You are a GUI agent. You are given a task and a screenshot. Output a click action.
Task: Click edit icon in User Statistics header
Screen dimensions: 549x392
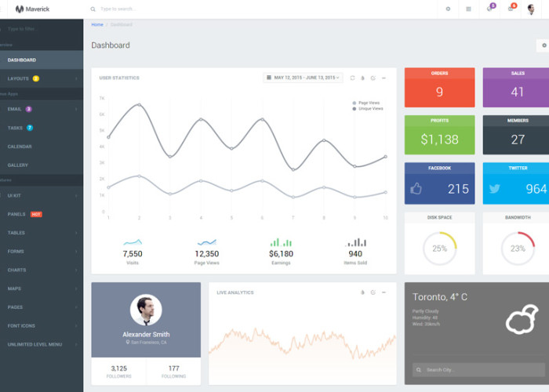(373, 78)
